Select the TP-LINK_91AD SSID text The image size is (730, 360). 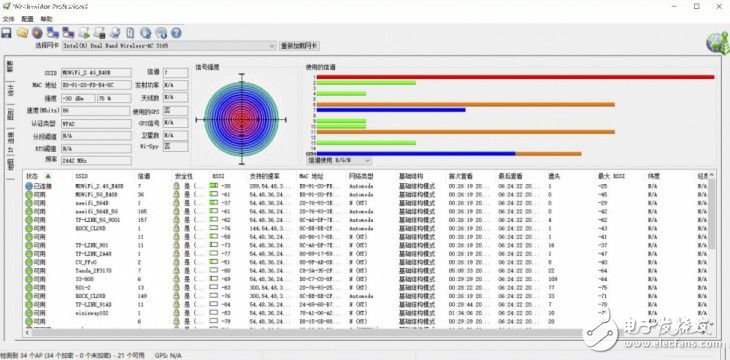point(93,304)
